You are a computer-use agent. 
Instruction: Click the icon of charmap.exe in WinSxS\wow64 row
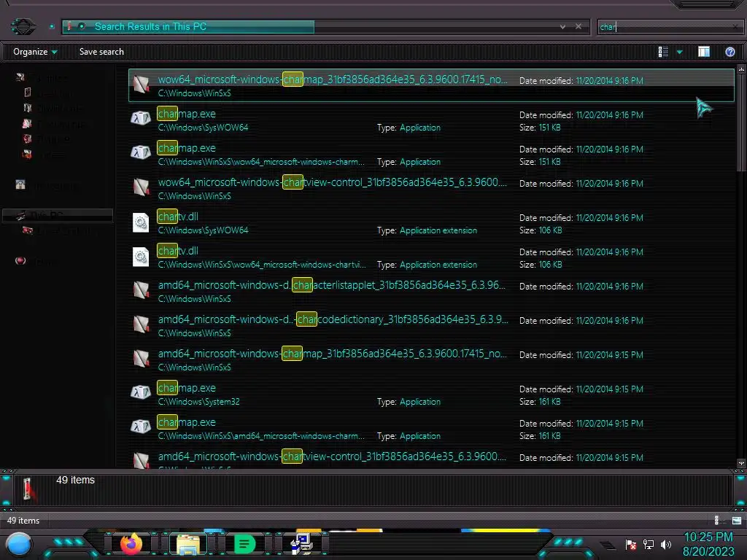(x=141, y=152)
